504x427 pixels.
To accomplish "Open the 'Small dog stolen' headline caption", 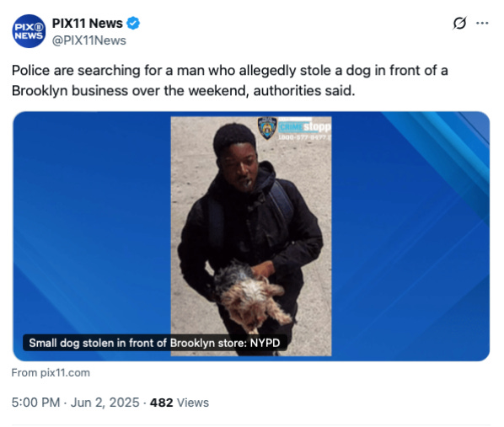I will [154, 343].
